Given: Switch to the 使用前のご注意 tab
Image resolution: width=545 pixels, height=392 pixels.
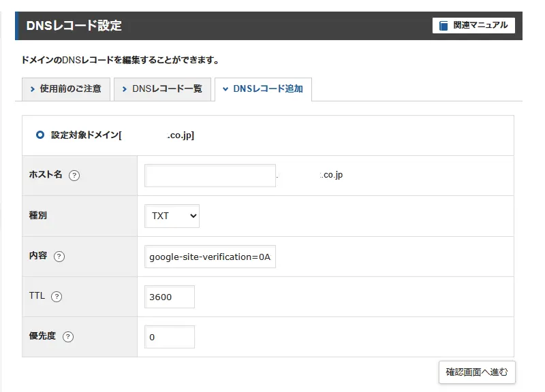Looking at the screenshot, I should [66, 89].
